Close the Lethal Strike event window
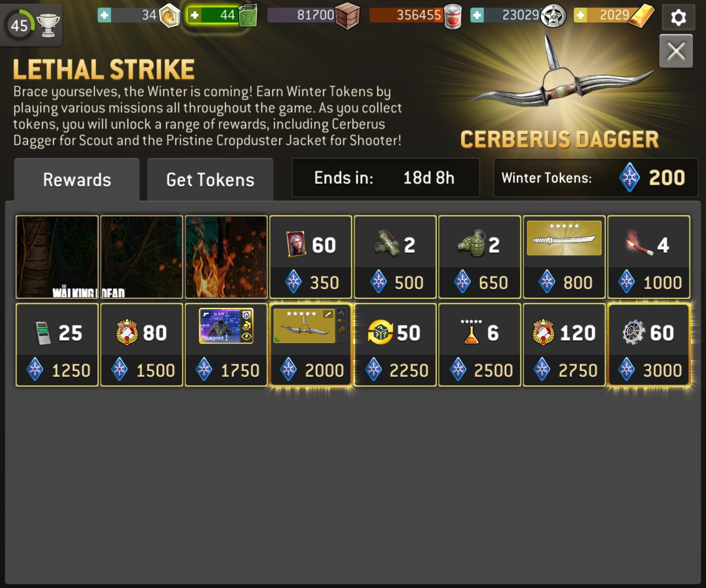Screen dimensions: 706x588 (x=676, y=51)
